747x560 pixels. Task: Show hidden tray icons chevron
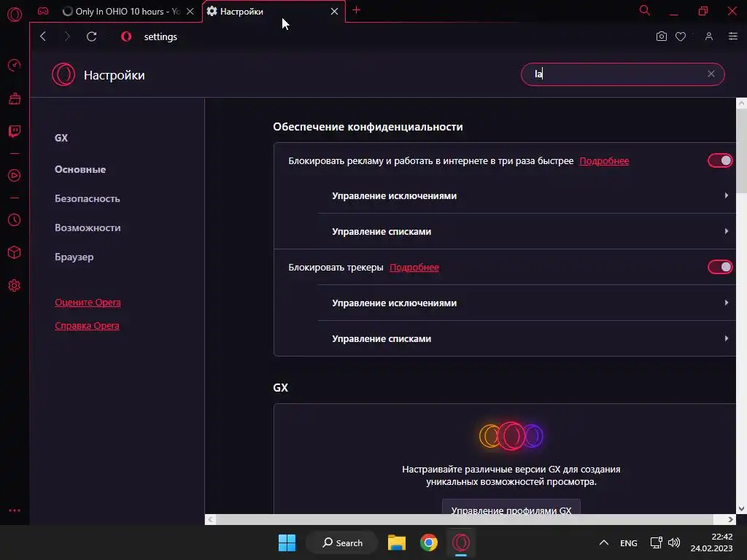603,542
